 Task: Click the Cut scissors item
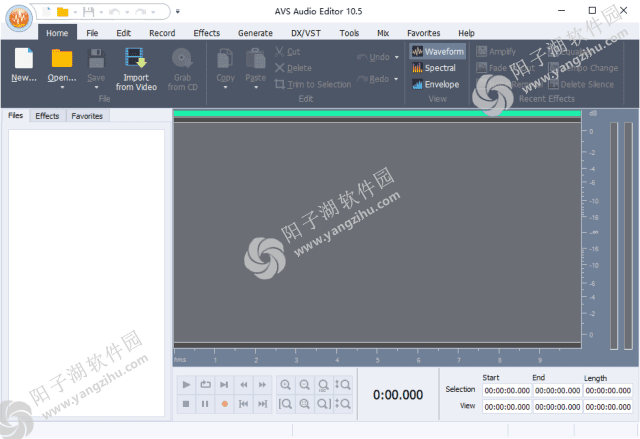pyautogui.click(x=288, y=52)
